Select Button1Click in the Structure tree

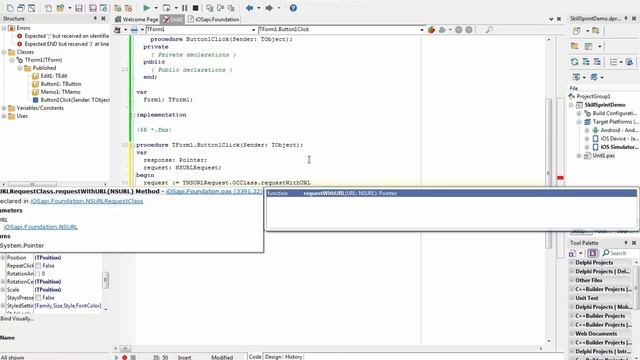click(75, 100)
